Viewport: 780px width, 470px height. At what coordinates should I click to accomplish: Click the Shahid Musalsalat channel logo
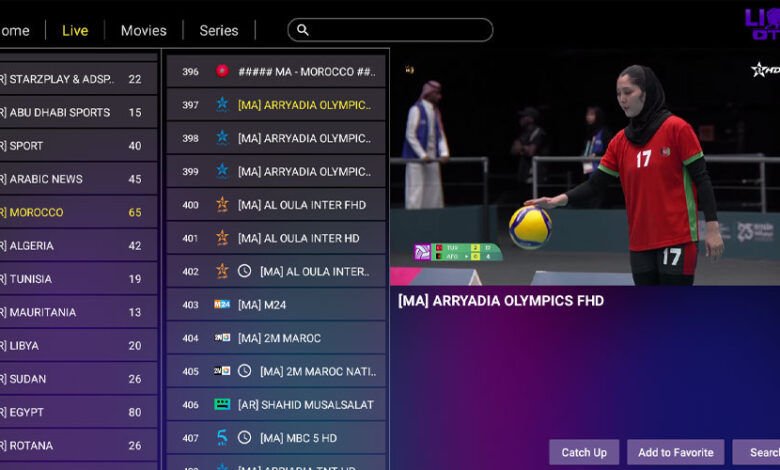click(222, 405)
